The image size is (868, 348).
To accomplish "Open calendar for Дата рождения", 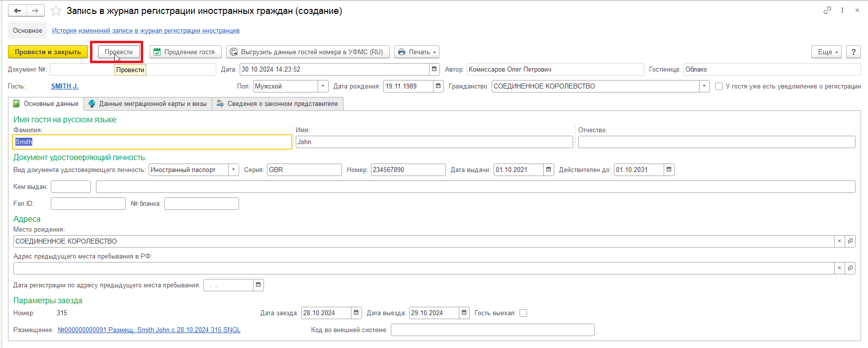I will point(438,86).
